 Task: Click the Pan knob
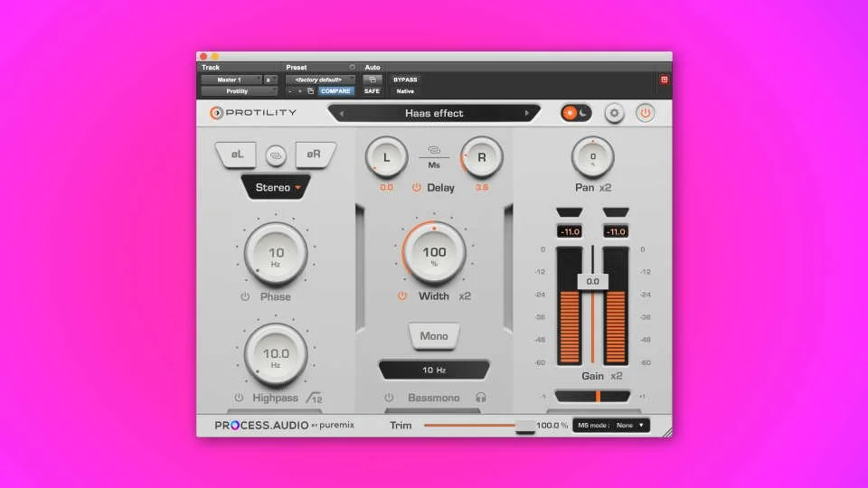592,157
